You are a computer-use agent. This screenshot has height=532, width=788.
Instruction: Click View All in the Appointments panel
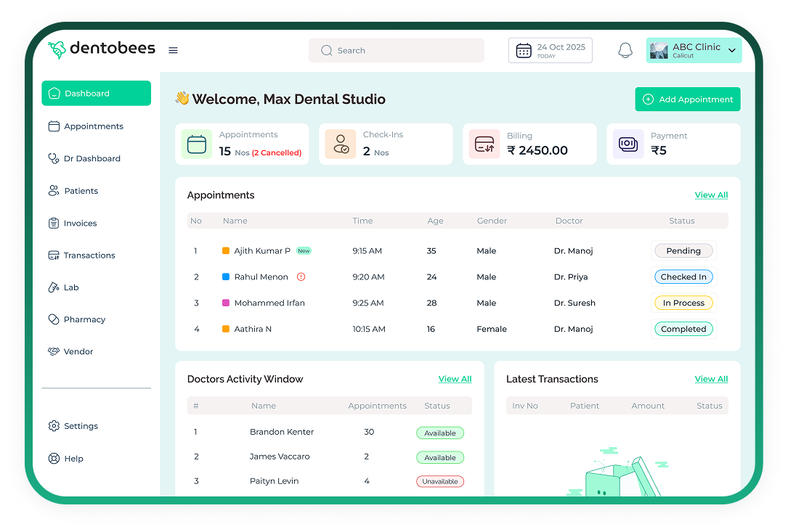coord(710,195)
